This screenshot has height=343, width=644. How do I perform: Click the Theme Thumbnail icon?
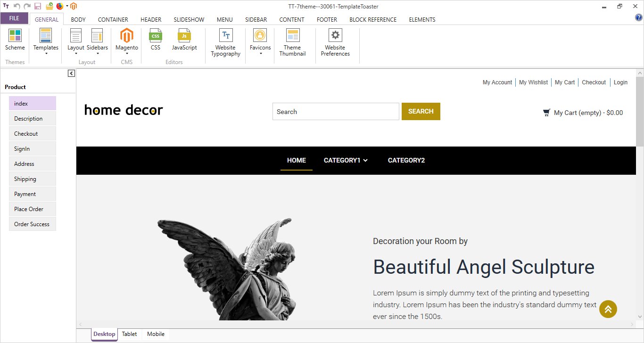click(x=293, y=42)
